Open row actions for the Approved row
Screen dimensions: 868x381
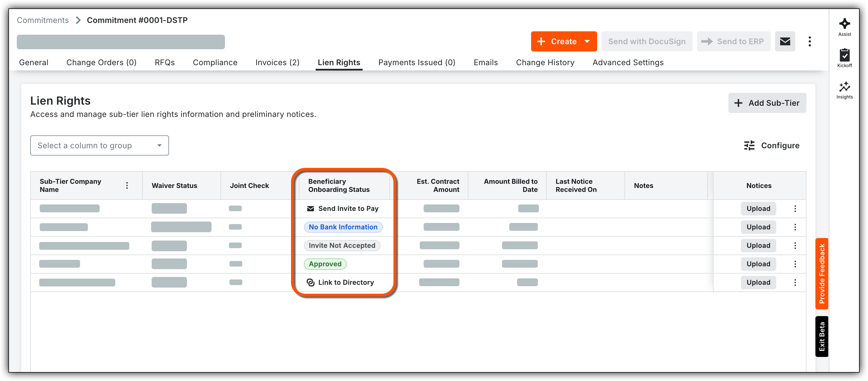point(795,264)
